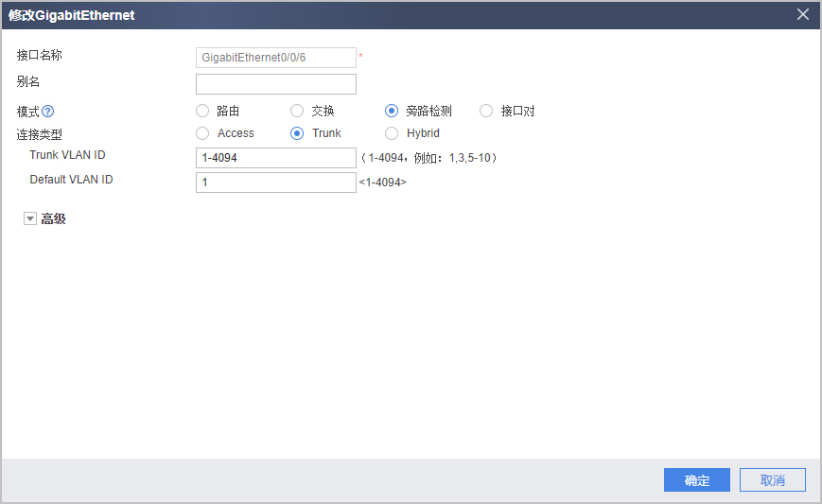Viewport: 822px width, 504px height.
Task: Select the 接口对 mode radio button
Action: point(486,111)
